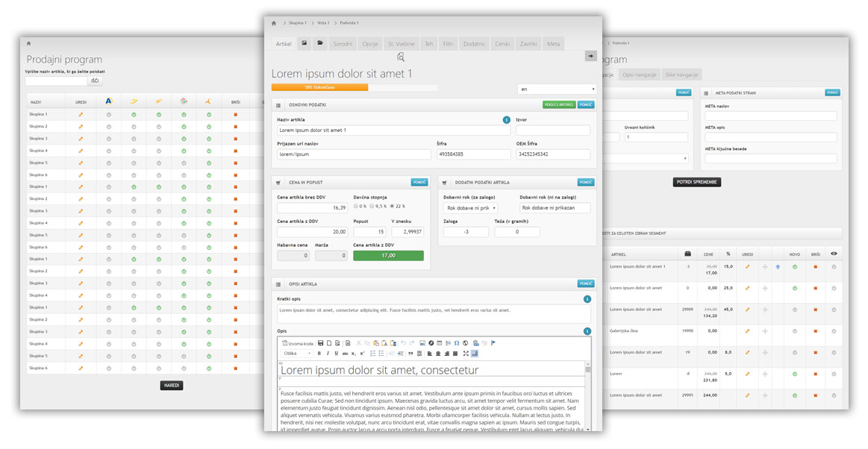Screen dimensions: 868x449
Task: Click the home breadcrumb icon in the article editor
Action: 273,23
